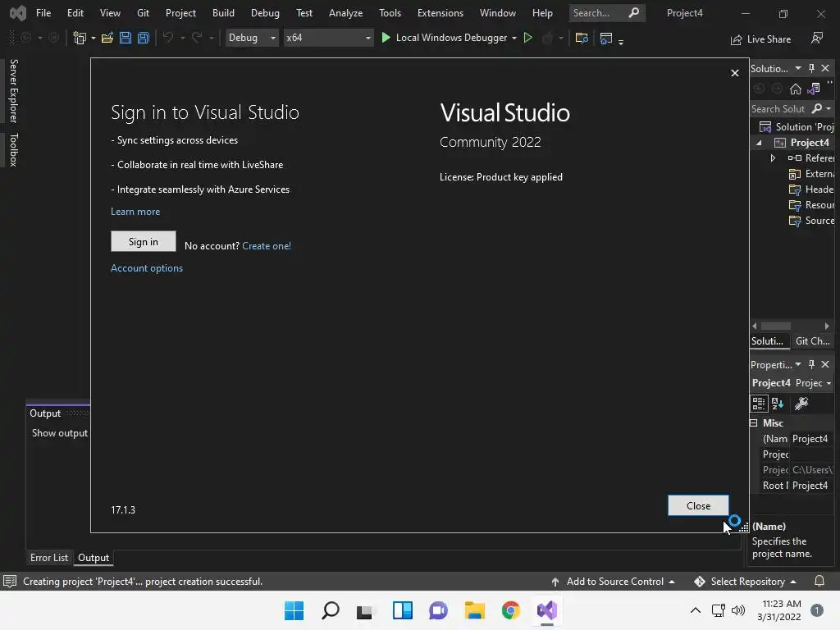Click the notifications bell in status bar

tap(819, 582)
